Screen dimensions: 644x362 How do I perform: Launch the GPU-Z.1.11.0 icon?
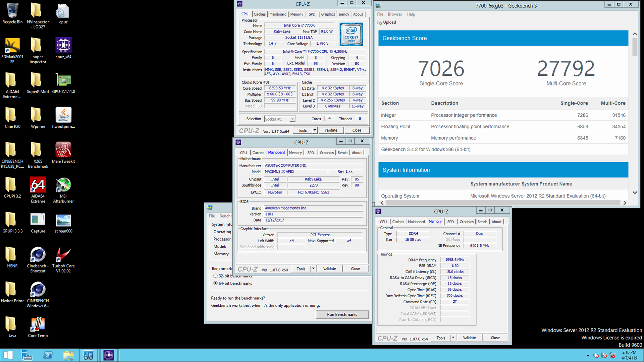pos(63,83)
